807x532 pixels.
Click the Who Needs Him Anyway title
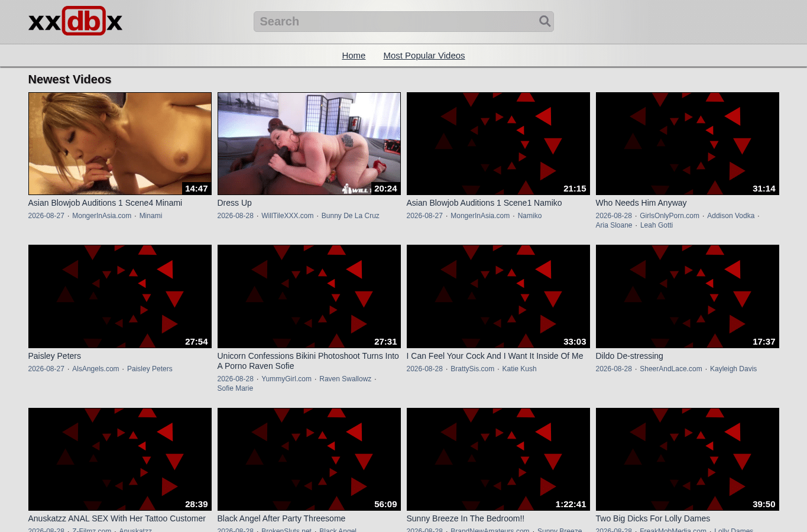[641, 203]
